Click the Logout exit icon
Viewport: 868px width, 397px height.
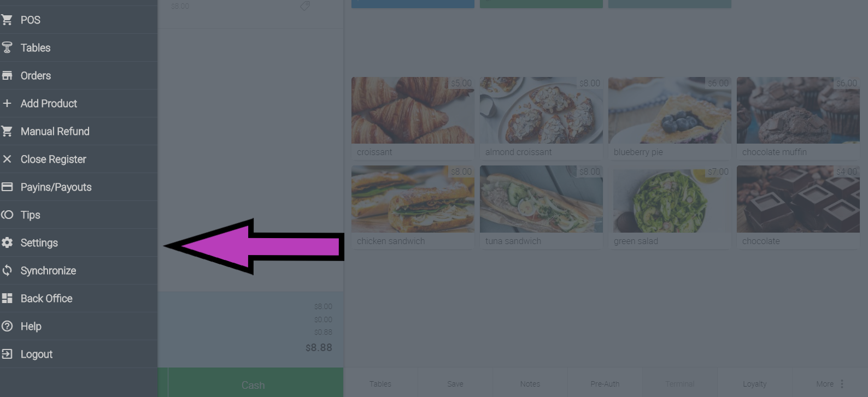[7, 354]
